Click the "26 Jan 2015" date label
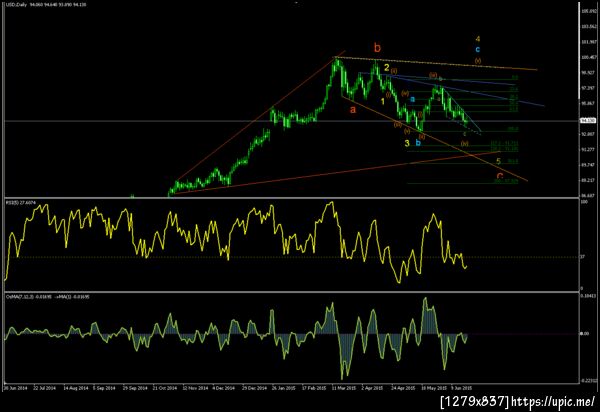This screenshot has height=412, width=600. coord(284,388)
